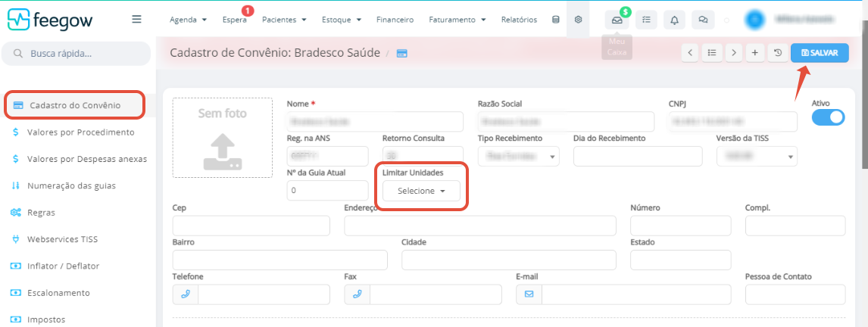
Task: Click the Reg. na ANS field
Action: click(328, 156)
